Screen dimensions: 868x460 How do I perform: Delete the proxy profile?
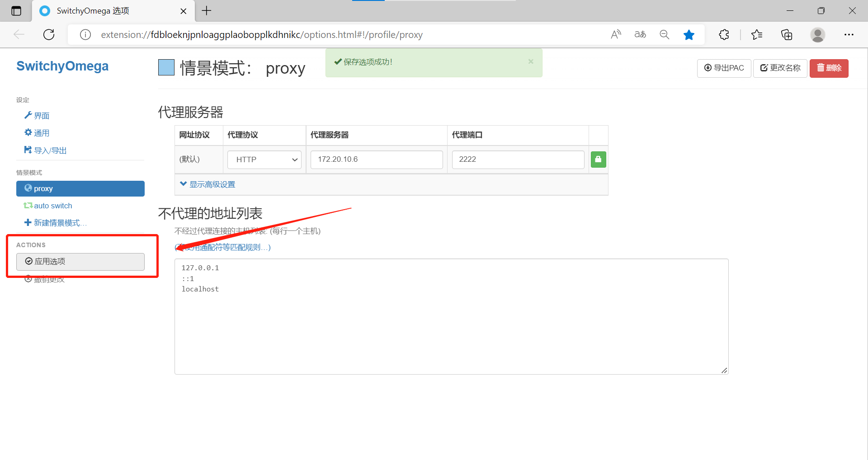[x=829, y=68]
